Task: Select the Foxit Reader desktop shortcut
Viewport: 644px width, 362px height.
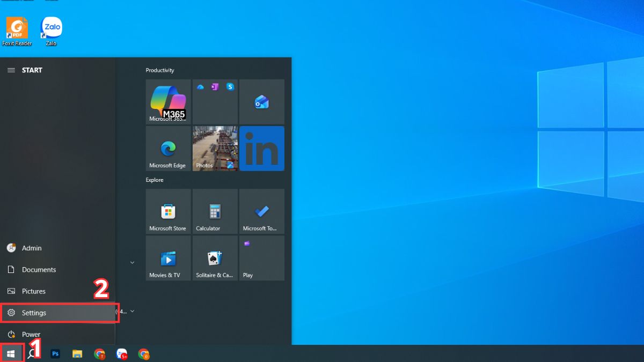Action: click(x=17, y=31)
